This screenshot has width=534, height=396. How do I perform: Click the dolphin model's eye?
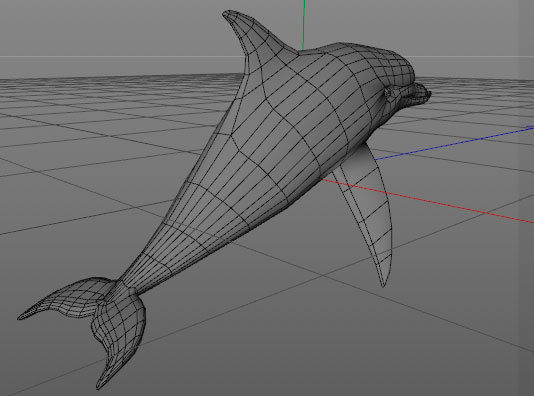(389, 92)
